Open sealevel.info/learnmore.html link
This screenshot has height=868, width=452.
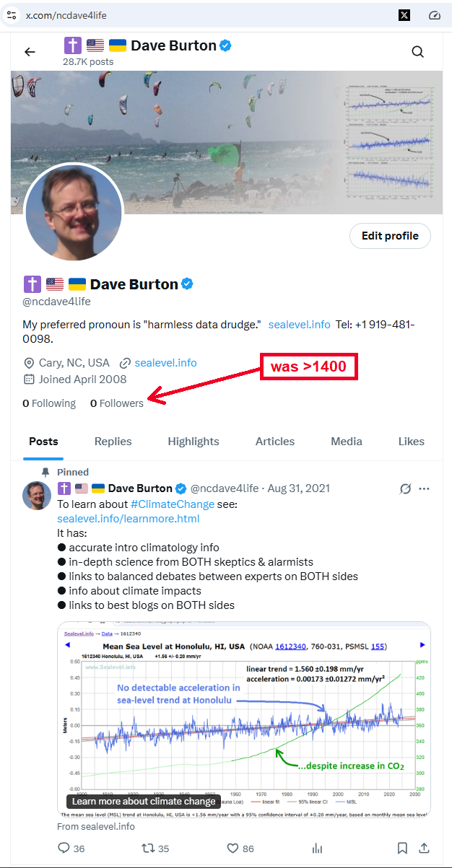pyautogui.click(x=128, y=518)
